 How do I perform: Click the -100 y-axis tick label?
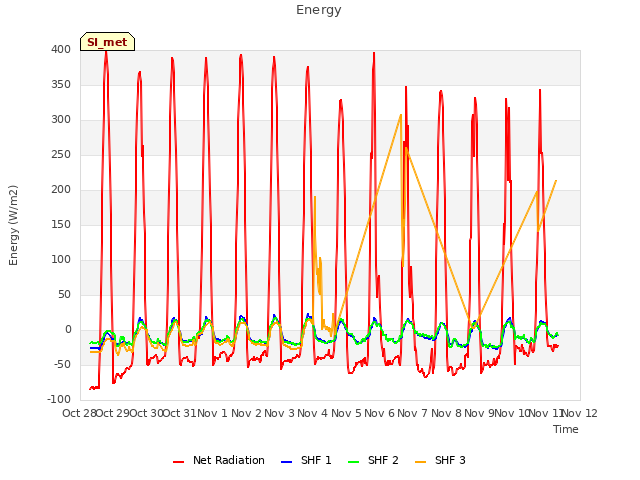[x=59, y=400]
